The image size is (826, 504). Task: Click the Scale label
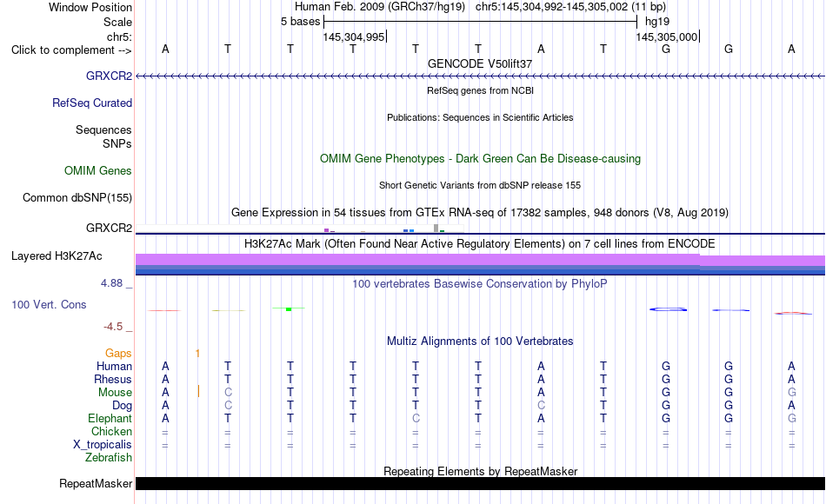pyautogui.click(x=117, y=22)
